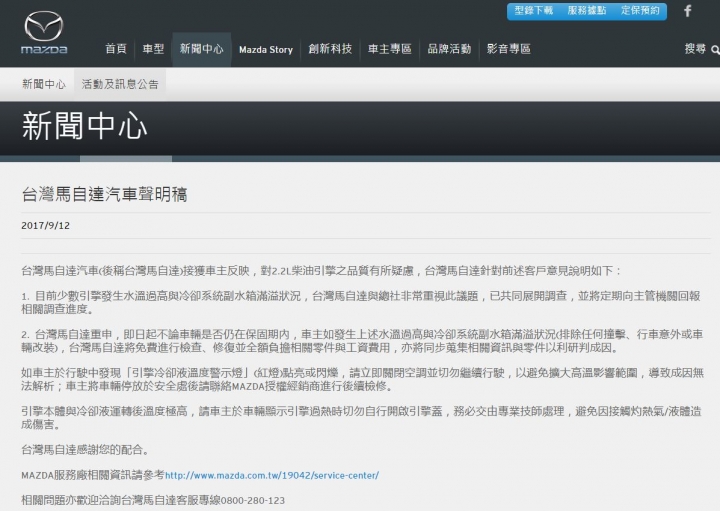The width and height of the screenshot is (720, 511).
Task: Open 型錄下載 link
Action: [534, 11]
